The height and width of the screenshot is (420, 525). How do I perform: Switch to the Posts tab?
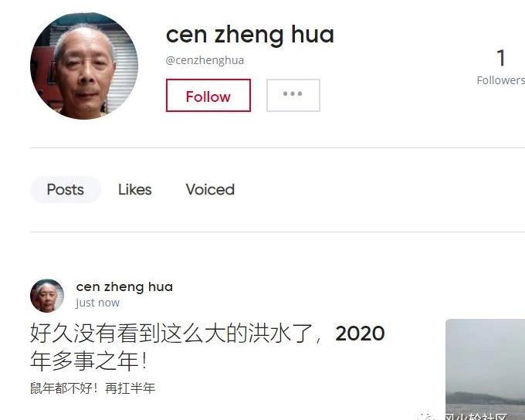[66, 190]
